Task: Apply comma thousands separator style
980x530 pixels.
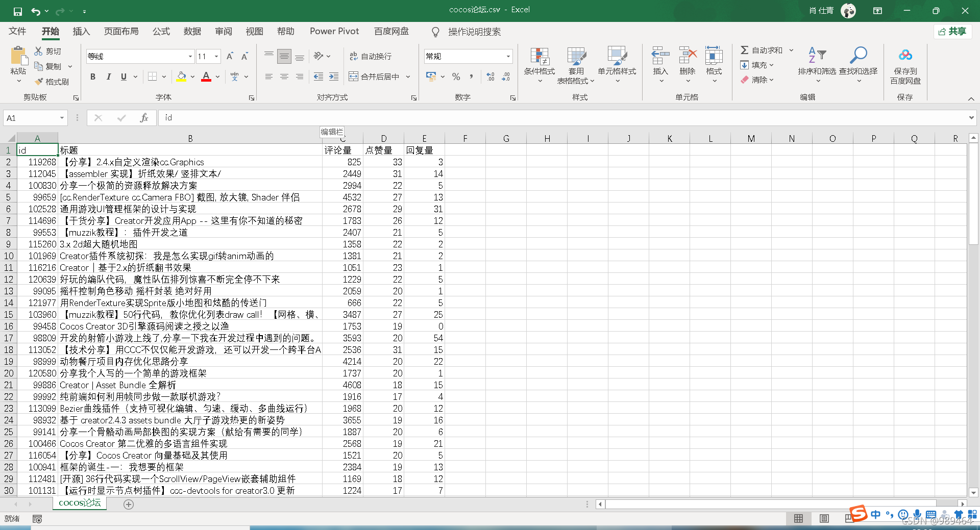Action: (x=471, y=77)
